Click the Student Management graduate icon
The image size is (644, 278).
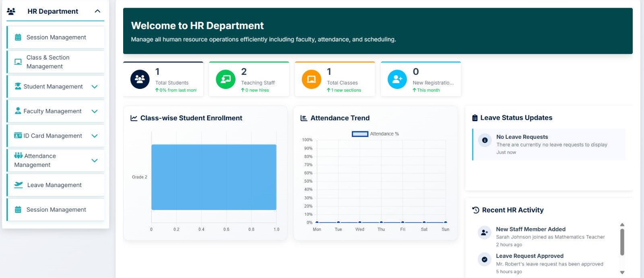tap(18, 86)
